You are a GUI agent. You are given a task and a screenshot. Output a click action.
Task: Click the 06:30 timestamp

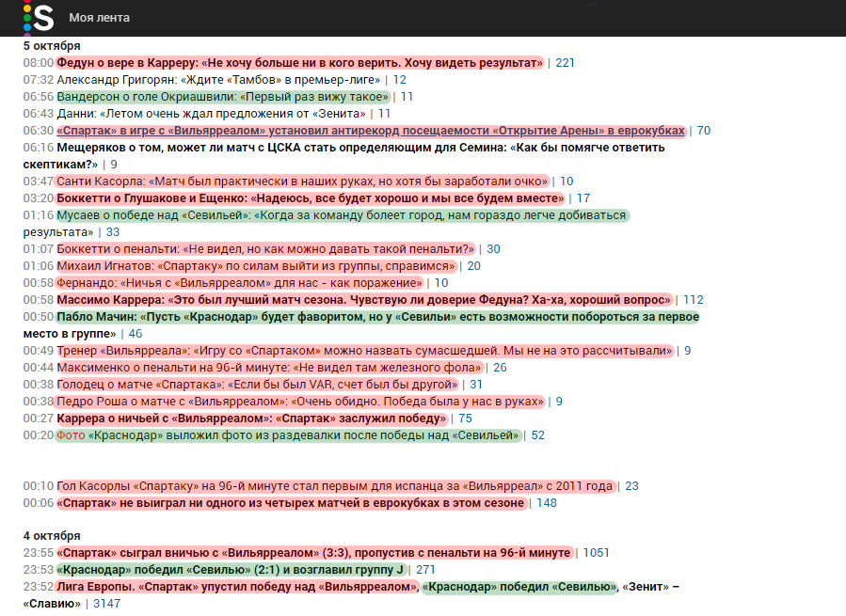click(39, 131)
